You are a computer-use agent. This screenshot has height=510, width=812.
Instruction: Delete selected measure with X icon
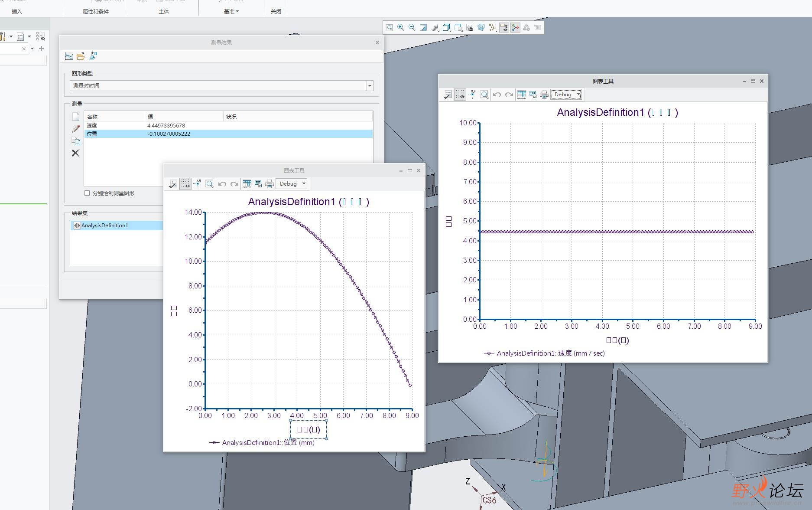tap(75, 153)
